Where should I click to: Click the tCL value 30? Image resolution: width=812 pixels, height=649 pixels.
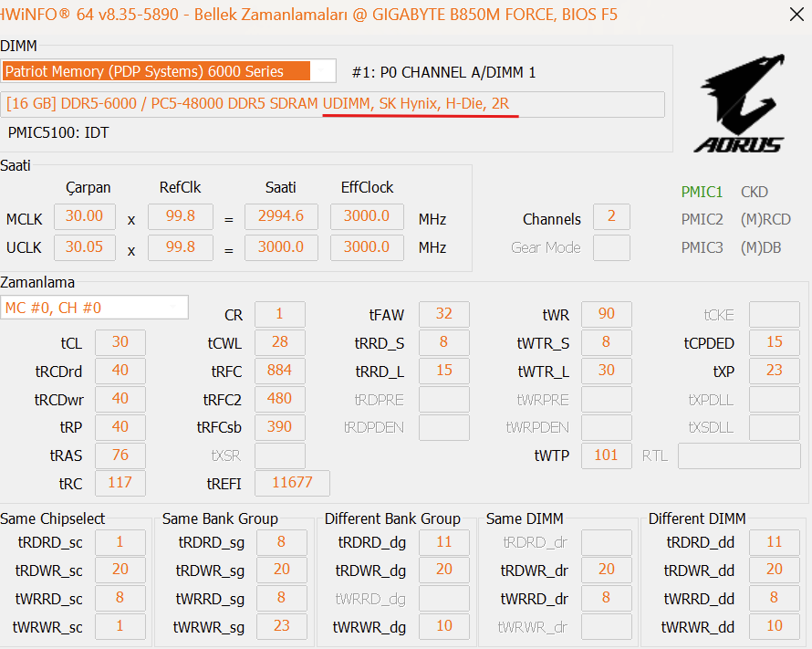click(x=120, y=343)
